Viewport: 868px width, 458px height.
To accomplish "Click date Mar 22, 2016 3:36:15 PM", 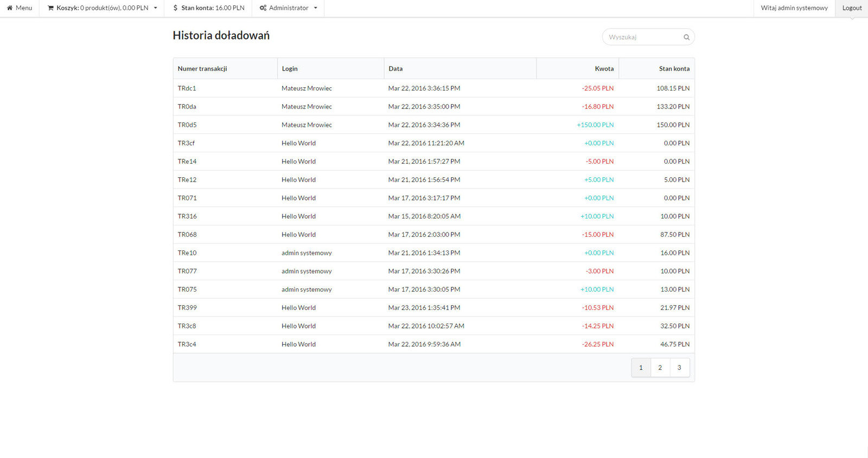I will 424,88.
